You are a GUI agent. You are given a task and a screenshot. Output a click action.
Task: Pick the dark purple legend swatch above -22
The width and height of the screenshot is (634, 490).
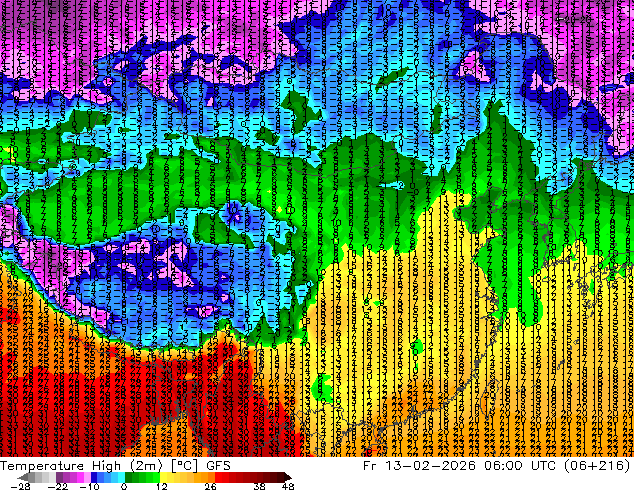59,477
